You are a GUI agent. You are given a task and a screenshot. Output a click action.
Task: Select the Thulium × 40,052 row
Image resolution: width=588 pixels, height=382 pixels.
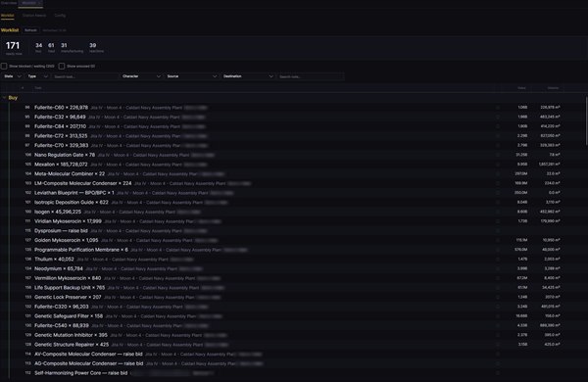coord(292,260)
